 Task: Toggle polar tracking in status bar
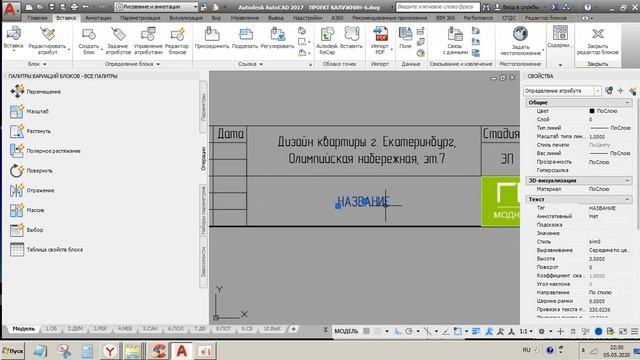(409, 331)
